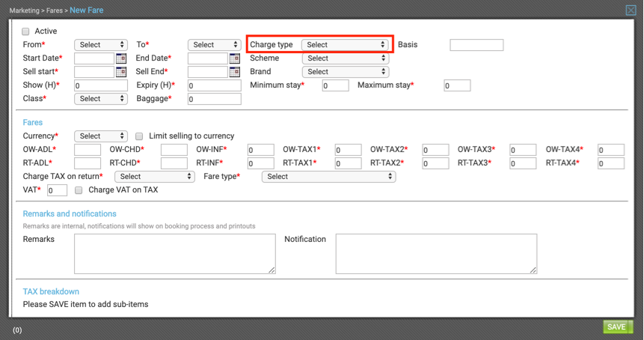The image size is (644, 340).
Task: Click the 'Please SAVE item to add sub-items' text
Action: tap(85, 304)
